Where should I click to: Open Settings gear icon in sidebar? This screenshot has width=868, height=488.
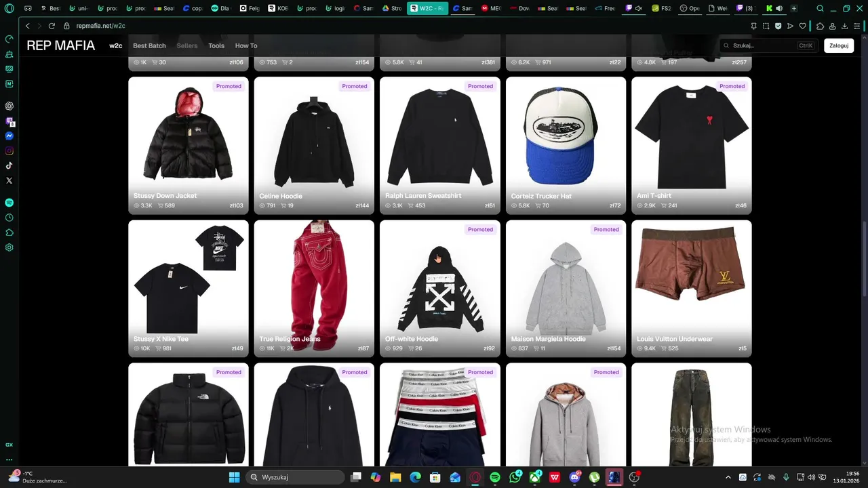point(9,247)
